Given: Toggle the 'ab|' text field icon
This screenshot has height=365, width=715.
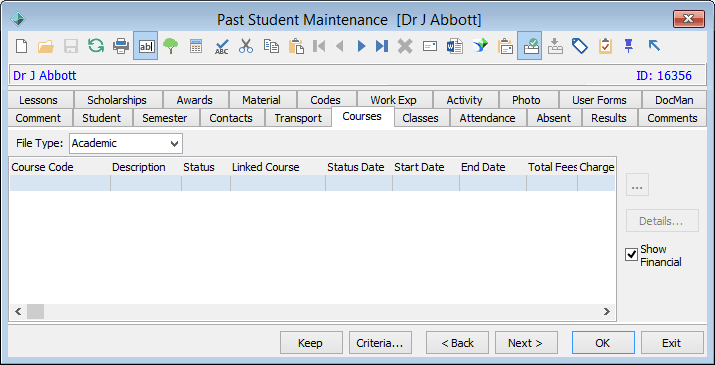Looking at the screenshot, I should tap(146, 46).
